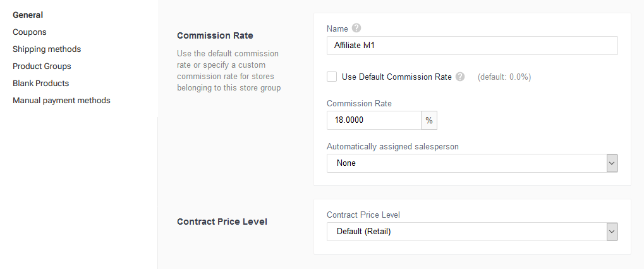
Task: Open the General settings section
Action: tap(28, 15)
